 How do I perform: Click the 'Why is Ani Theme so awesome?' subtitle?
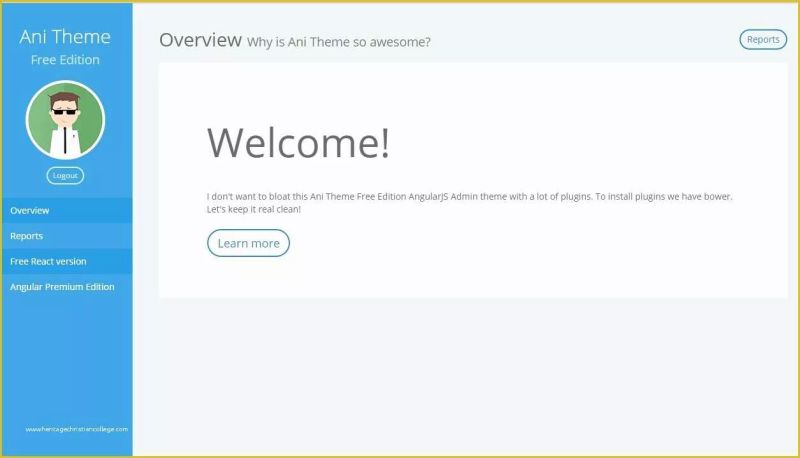pos(339,42)
